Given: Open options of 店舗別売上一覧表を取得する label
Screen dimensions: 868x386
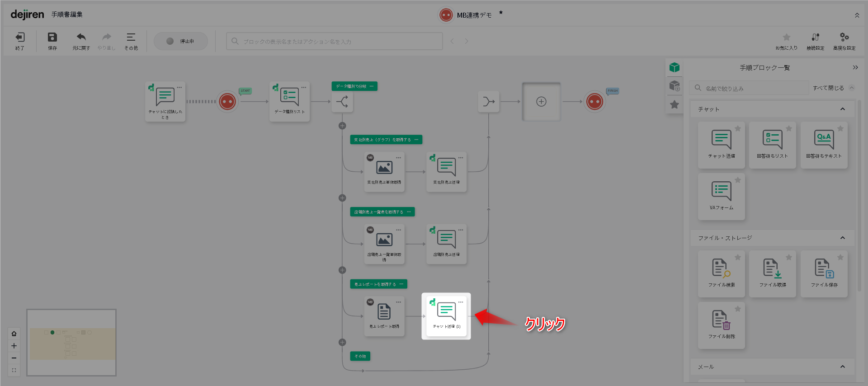Looking at the screenshot, I should pos(409,212).
